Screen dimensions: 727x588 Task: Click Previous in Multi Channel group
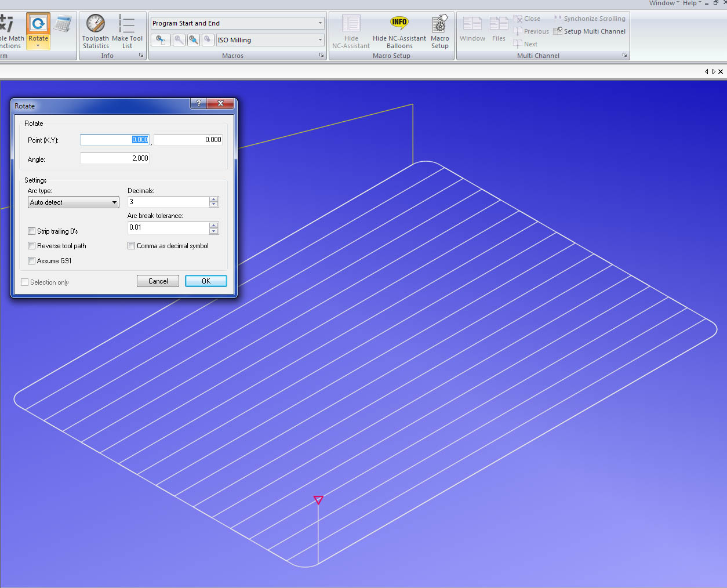click(531, 31)
